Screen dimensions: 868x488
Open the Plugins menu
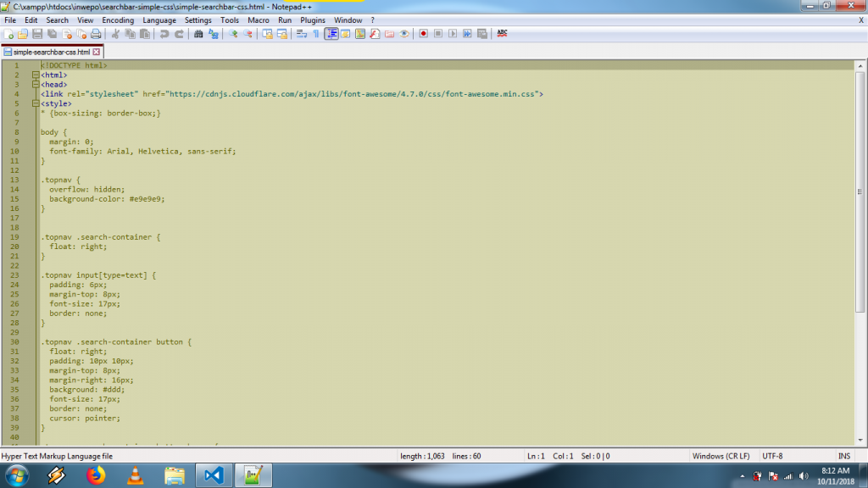312,20
